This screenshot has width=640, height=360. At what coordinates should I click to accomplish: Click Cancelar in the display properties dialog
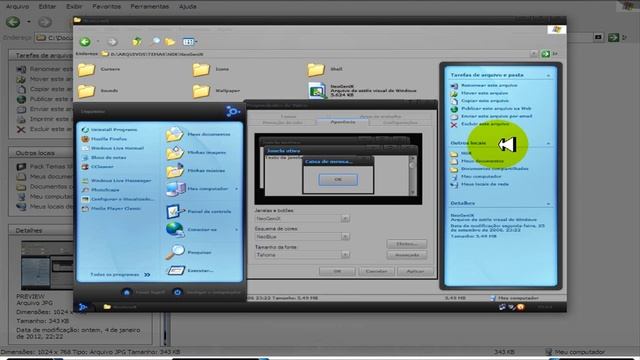(376, 271)
